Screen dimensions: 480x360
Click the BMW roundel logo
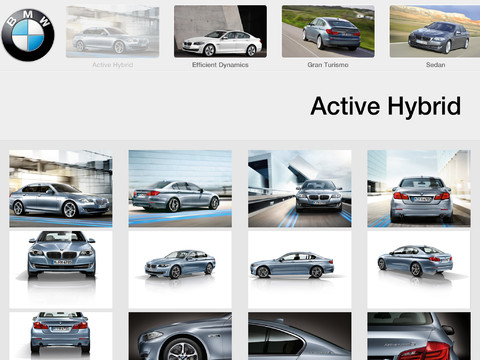click(28, 35)
